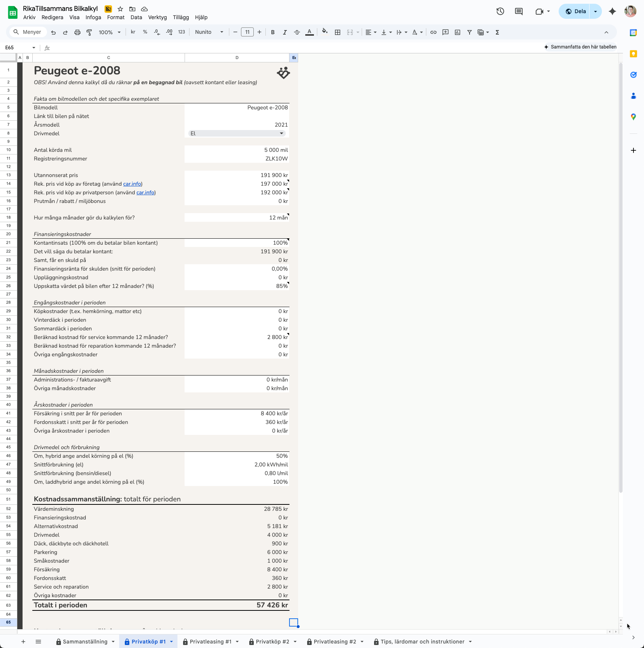644x648 pixels.
Task: Toggle bold formatting
Action: pos(273,32)
